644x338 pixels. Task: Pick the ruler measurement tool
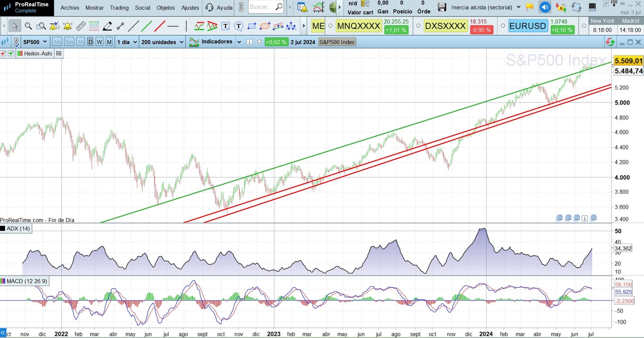tap(81, 26)
